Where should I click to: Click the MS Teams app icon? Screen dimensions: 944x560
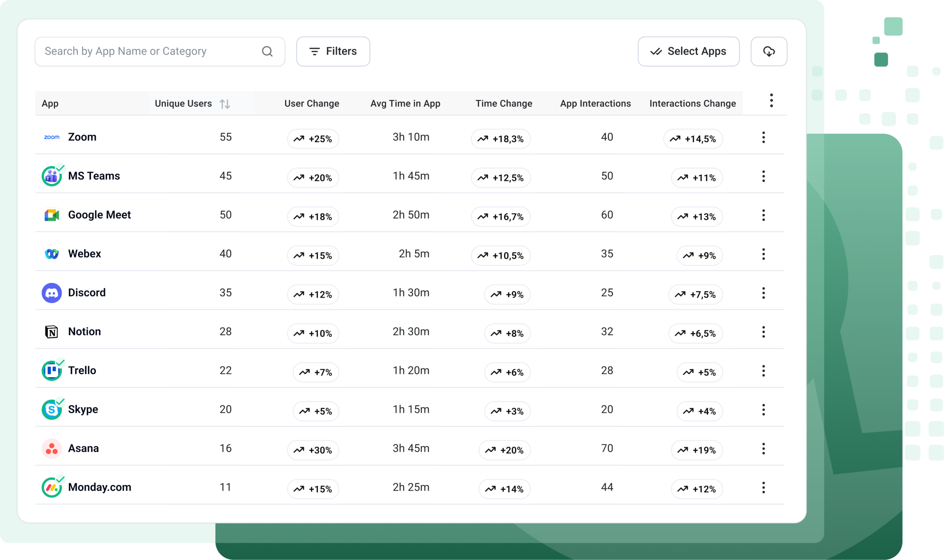[x=52, y=176]
